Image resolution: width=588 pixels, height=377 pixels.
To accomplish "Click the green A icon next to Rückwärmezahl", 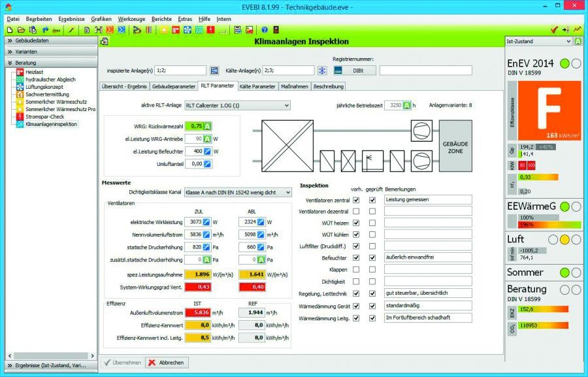I will point(207,126).
